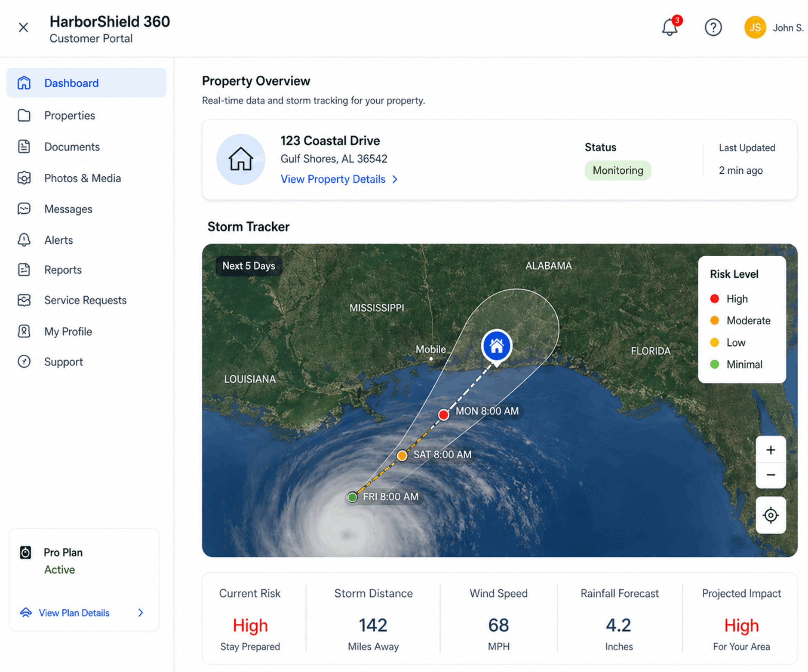Click the home pin marker on map
The image size is (808, 672).
497,347
